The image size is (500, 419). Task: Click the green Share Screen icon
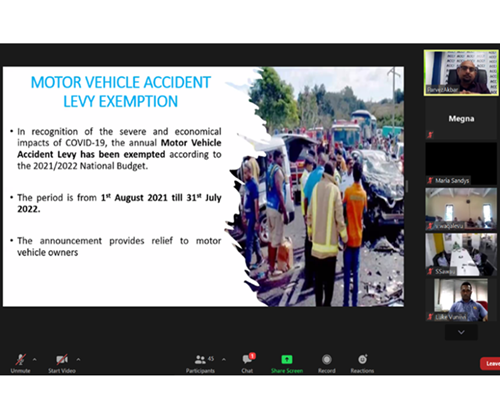pyautogui.click(x=287, y=359)
